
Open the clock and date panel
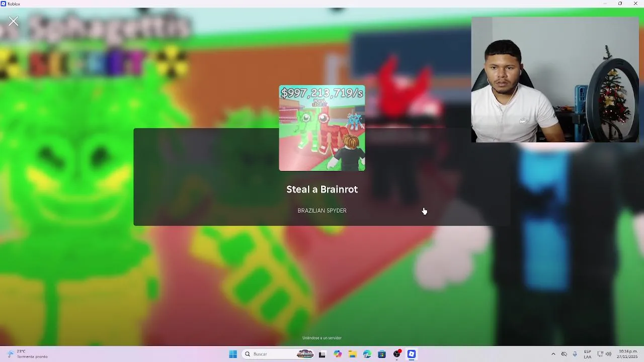pos(628,354)
